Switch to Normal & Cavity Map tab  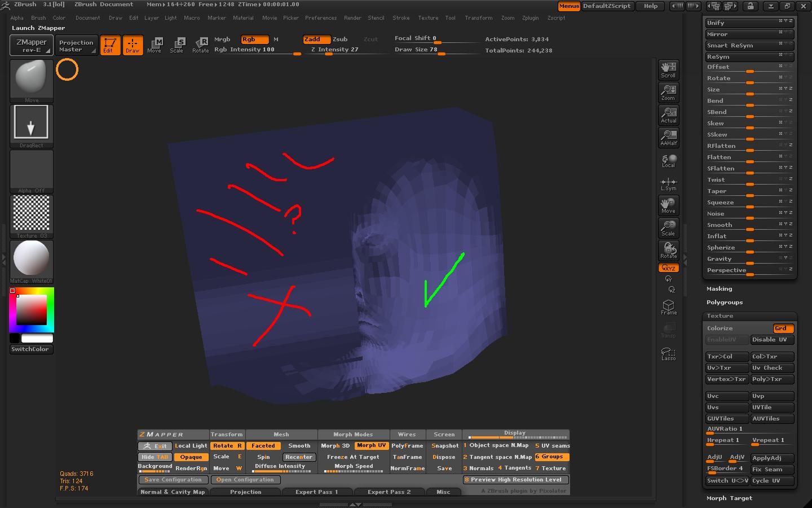[173, 492]
